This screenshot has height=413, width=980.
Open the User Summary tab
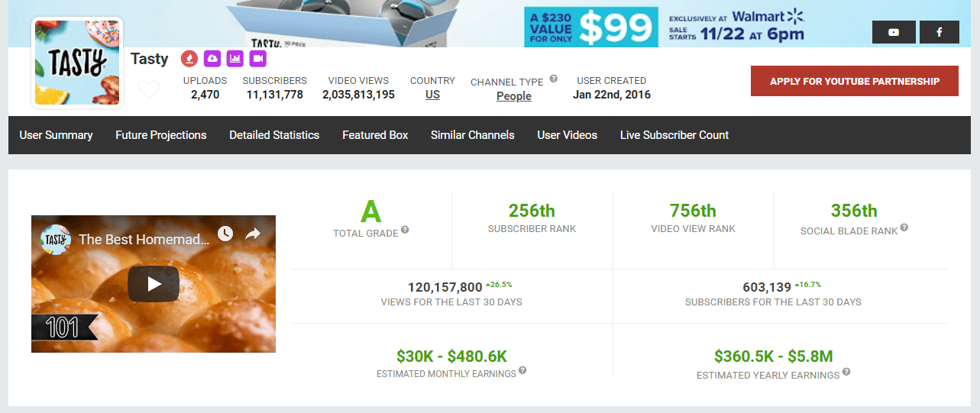click(56, 135)
